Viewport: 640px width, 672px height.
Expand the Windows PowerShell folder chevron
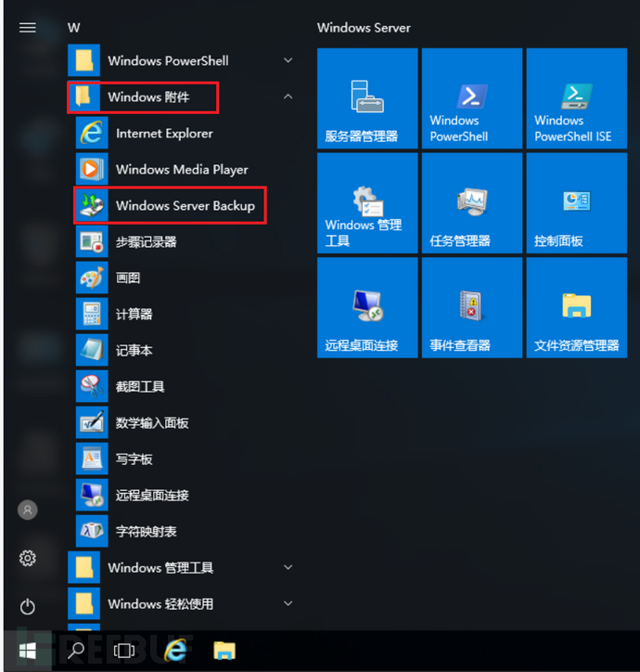click(x=288, y=60)
